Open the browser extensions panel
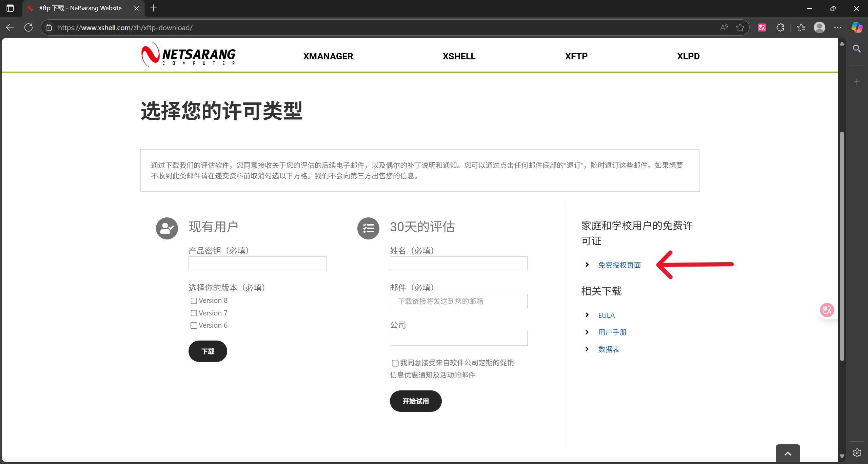Image resolution: width=868 pixels, height=464 pixels. coord(780,27)
